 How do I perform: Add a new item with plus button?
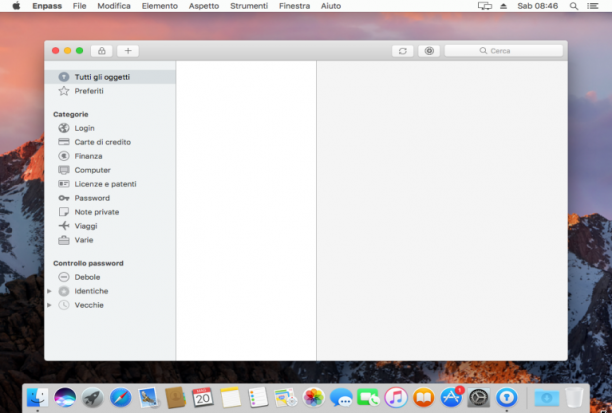[x=128, y=51]
